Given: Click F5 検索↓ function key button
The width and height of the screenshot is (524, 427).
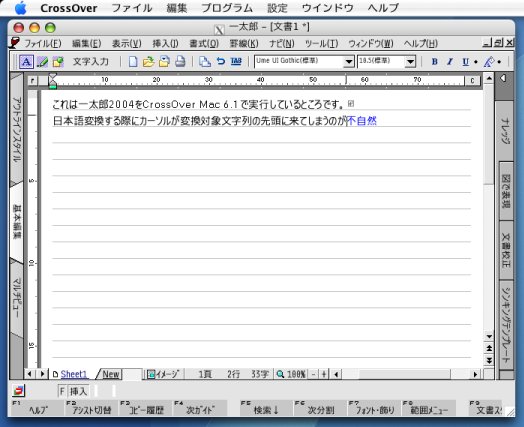Looking at the screenshot, I should click(266, 408).
